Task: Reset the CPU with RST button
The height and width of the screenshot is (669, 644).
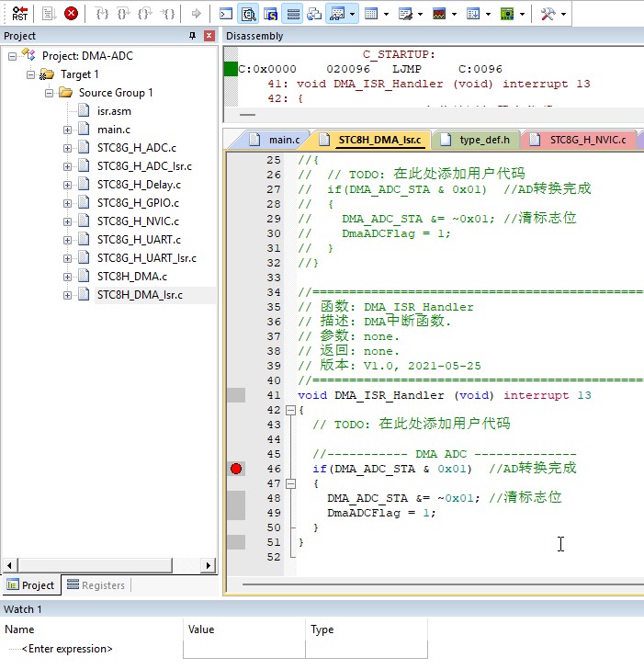Action: 19,14
